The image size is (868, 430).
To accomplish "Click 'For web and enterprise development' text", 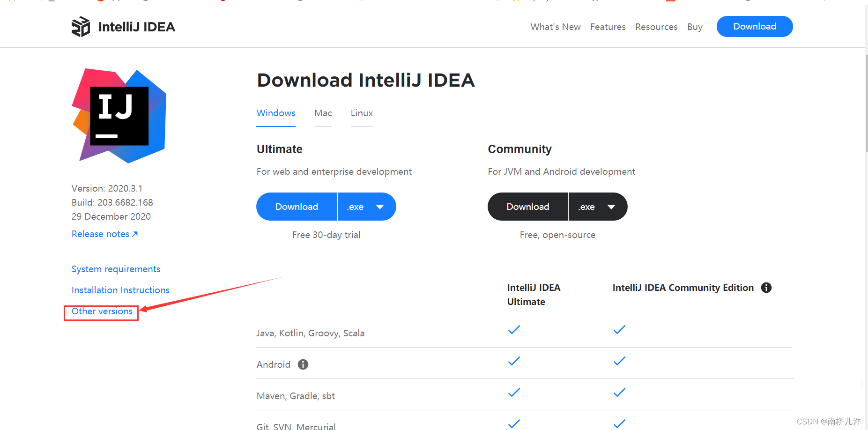I will tap(334, 171).
